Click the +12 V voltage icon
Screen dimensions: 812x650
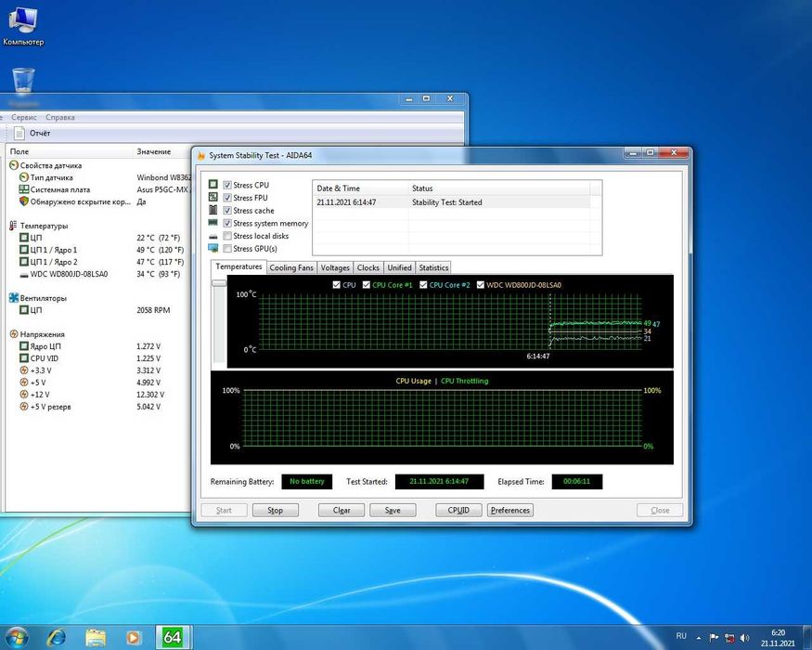pyautogui.click(x=24, y=395)
